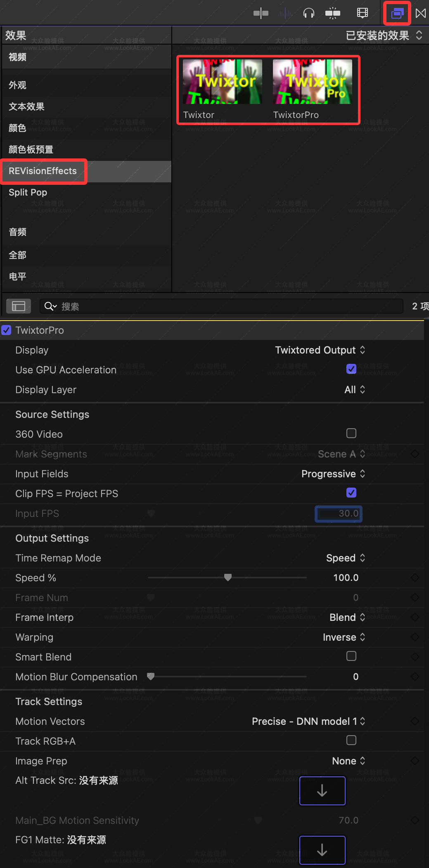Select the 文本效果 effects category
Image resolution: width=429 pixels, height=868 pixels.
(86, 106)
